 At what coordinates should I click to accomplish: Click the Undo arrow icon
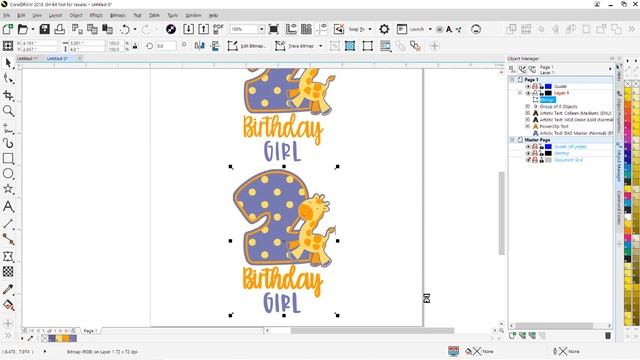(x=125, y=29)
